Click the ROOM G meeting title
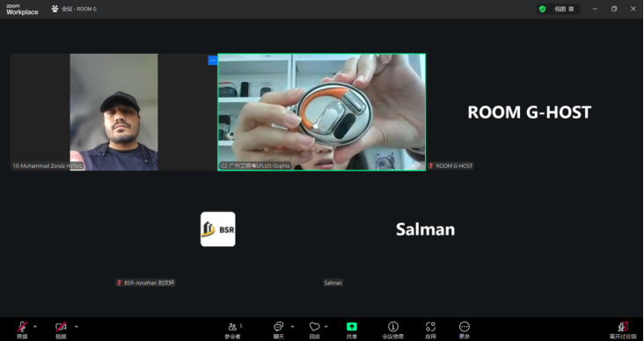Viewport: 644px width, 341px height. pos(79,9)
